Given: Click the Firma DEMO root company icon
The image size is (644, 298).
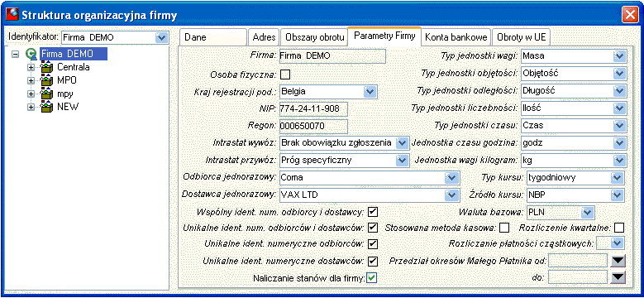Looking at the screenshot, I should click(31, 55).
